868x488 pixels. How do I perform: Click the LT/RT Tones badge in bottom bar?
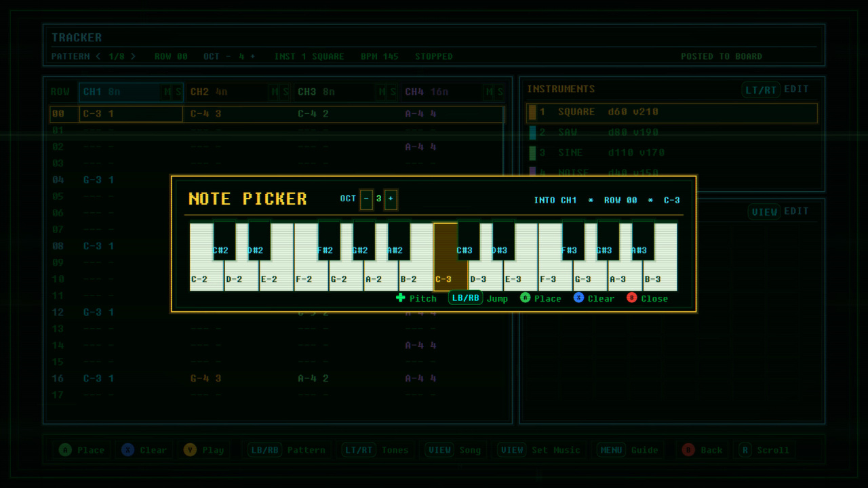pyautogui.click(x=359, y=450)
